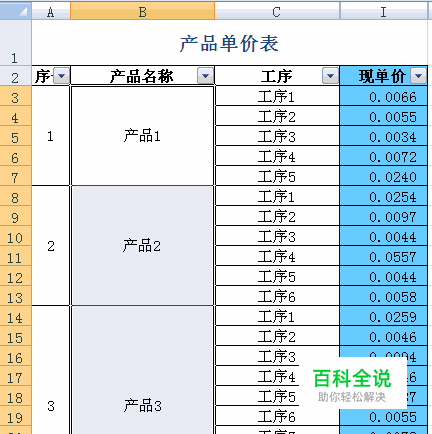Click 工序1 in row 14

277,316
